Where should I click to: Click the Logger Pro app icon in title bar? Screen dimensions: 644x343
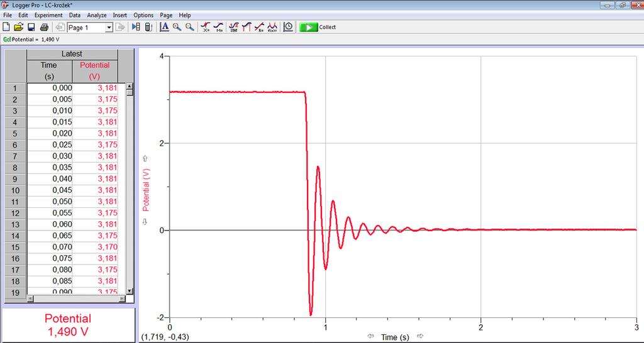5,5
